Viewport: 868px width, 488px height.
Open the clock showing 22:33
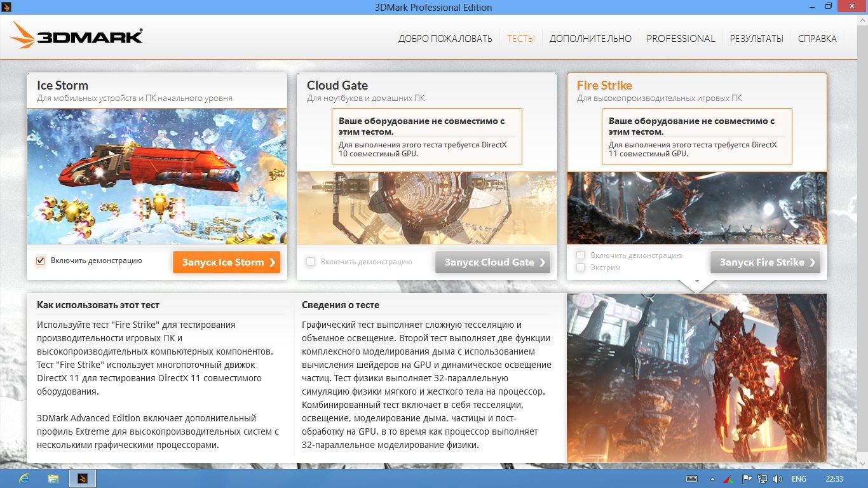pyautogui.click(x=834, y=479)
